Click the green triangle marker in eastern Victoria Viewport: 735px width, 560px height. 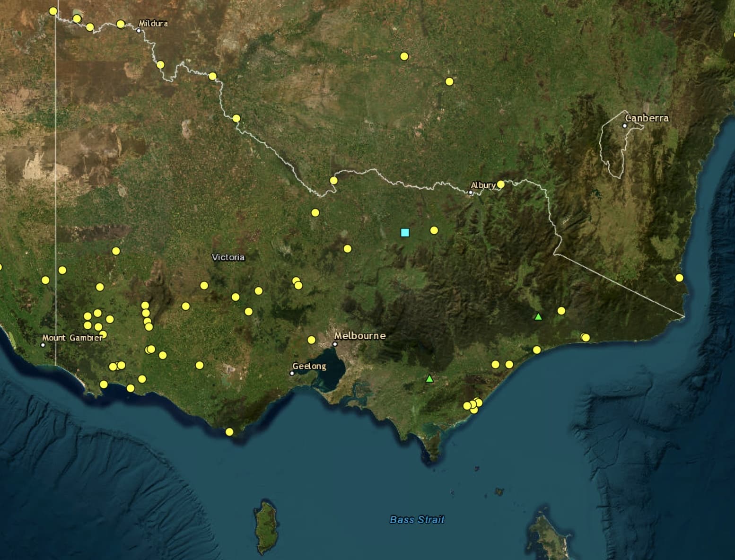pyautogui.click(x=538, y=316)
